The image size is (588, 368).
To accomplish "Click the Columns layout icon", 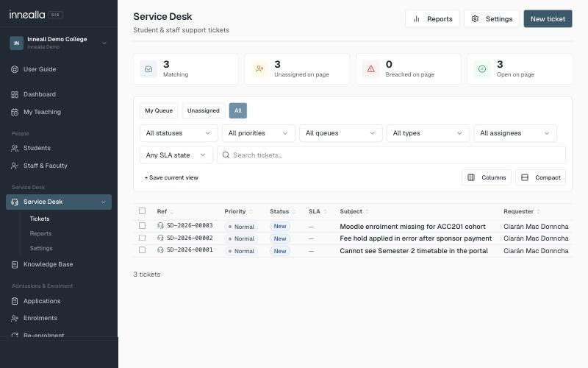I will (471, 177).
